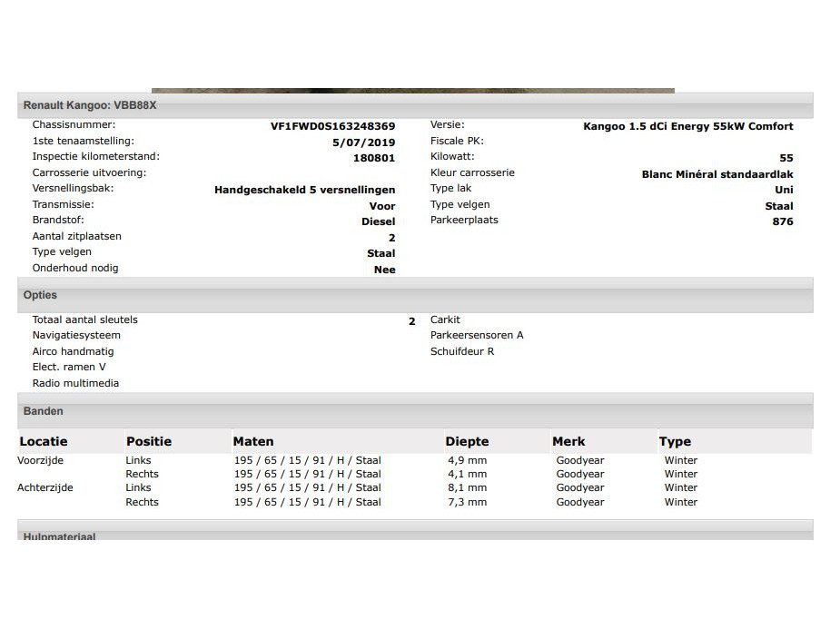840x629 pixels.
Task: Click the Hulpmateriaal section header
Action: (x=59, y=536)
